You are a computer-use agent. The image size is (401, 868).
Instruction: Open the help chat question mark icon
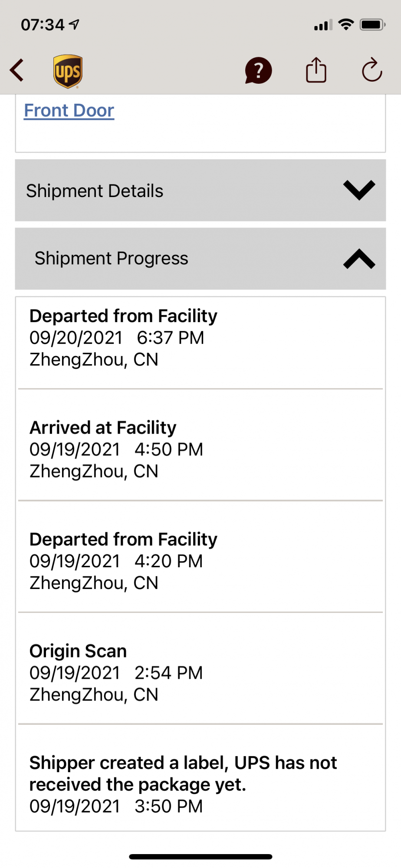[258, 71]
